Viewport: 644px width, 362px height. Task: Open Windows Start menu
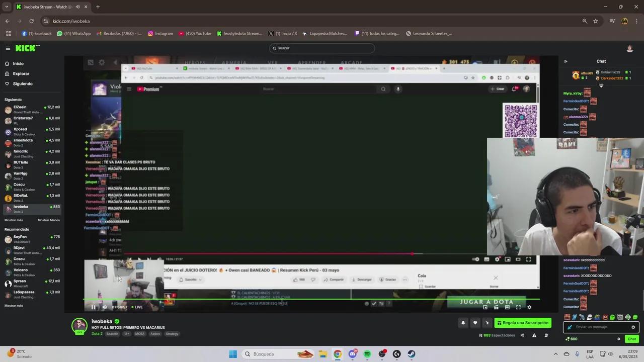(233, 354)
